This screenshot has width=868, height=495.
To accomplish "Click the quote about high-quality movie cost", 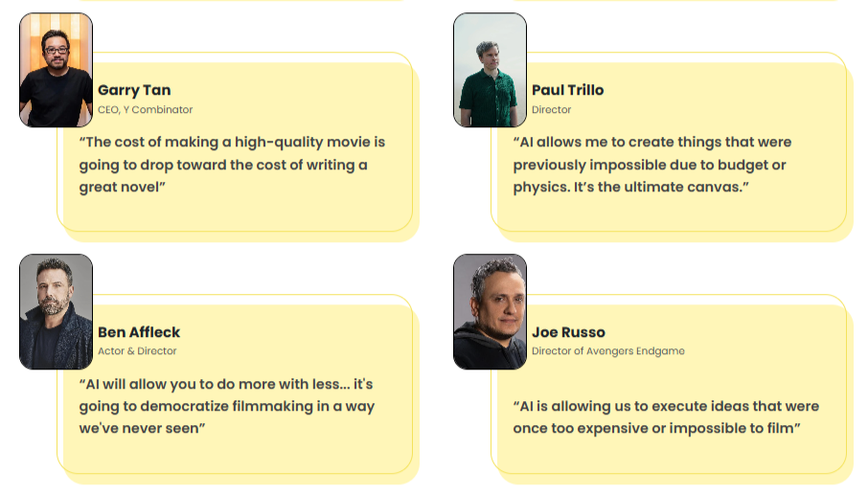I will [232, 165].
